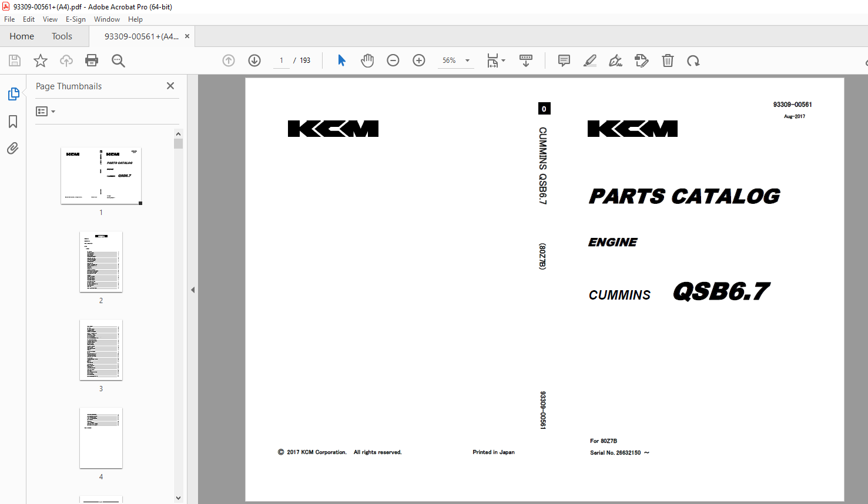Collapse the navigation pane arrow
Viewport: 868px width, 504px height.
coord(193,290)
